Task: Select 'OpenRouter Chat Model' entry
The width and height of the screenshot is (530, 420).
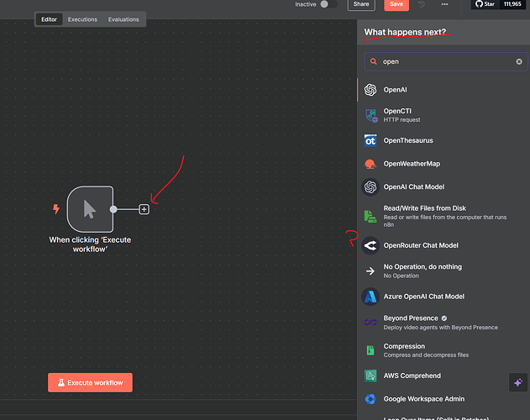Action: 443,245
